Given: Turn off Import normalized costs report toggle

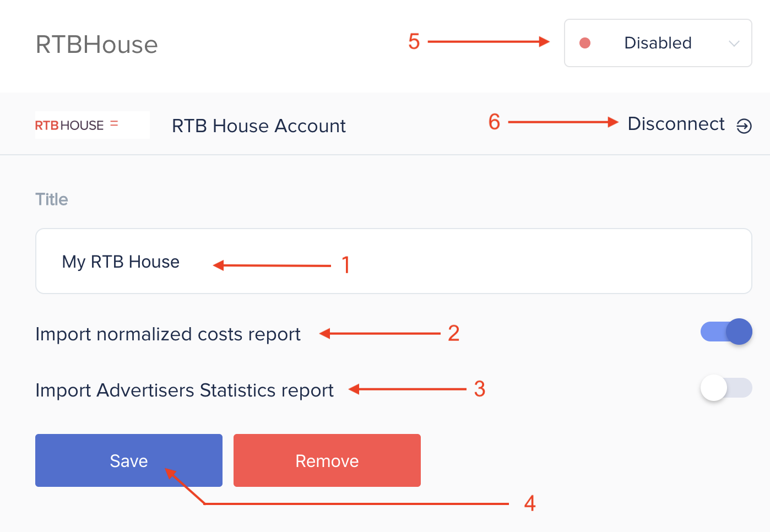Looking at the screenshot, I should pyautogui.click(x=726, y=332).
